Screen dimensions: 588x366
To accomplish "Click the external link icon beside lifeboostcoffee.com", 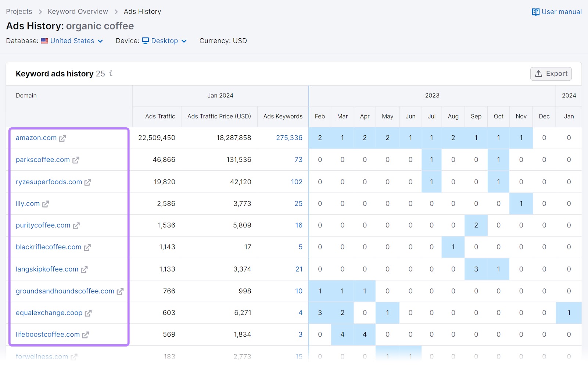I will point(86,335).
